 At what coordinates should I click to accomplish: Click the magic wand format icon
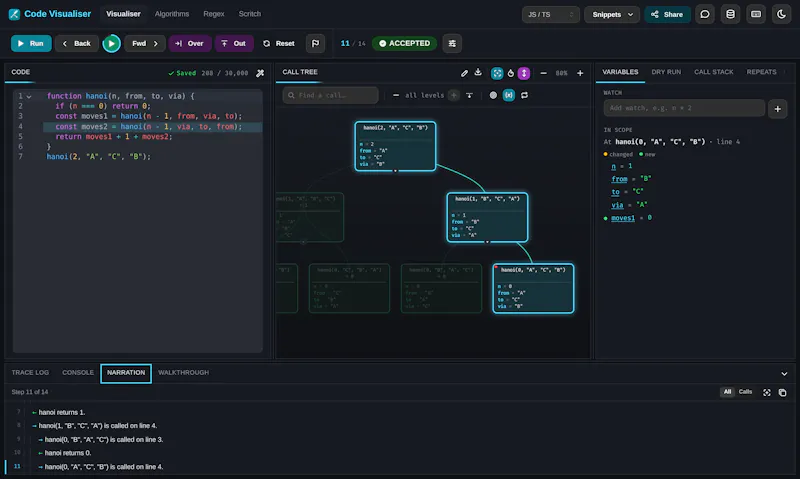(x=260, y=73)
